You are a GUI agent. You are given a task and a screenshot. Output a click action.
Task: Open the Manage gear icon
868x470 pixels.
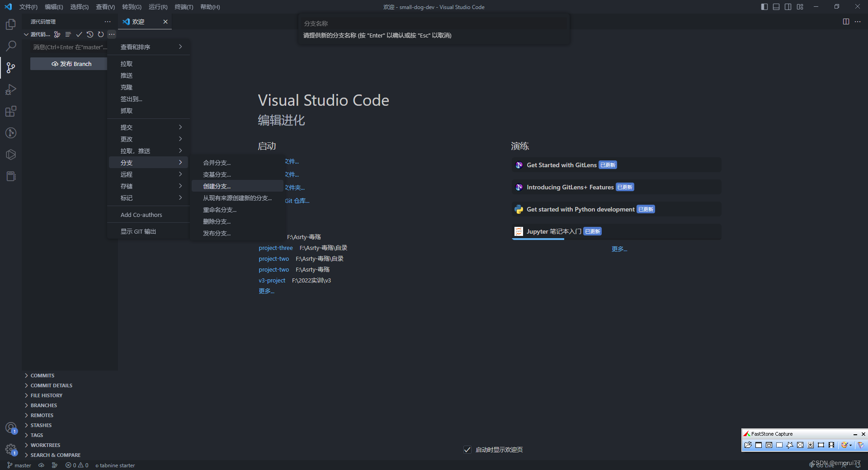(x=11, y=449)
